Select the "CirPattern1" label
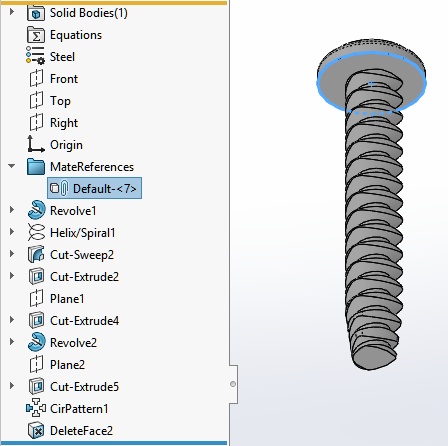Viewport: 448px width, 446px height. pyautogui.click(x=79, y=409)
